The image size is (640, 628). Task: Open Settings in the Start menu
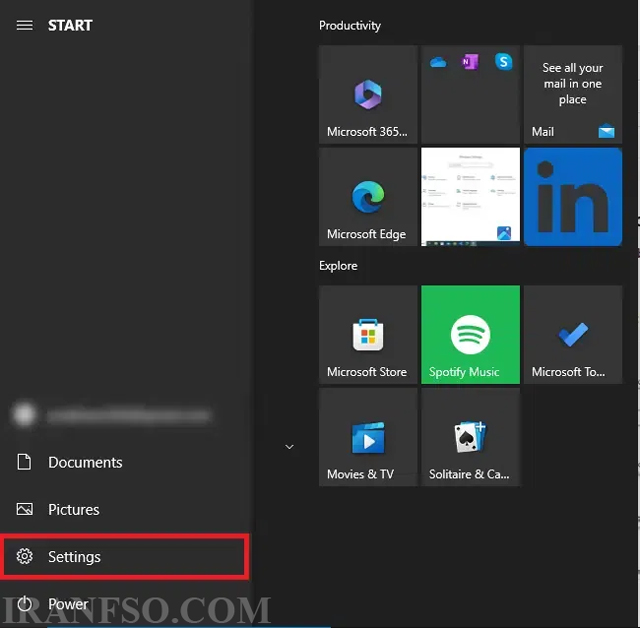point(124,557)
